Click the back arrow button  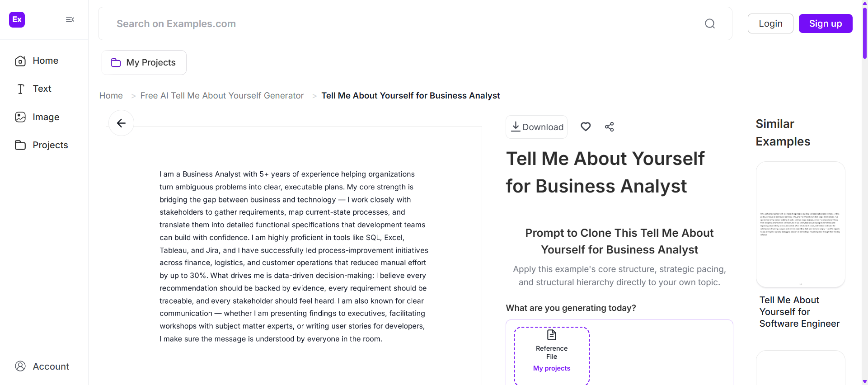point(121,123)
